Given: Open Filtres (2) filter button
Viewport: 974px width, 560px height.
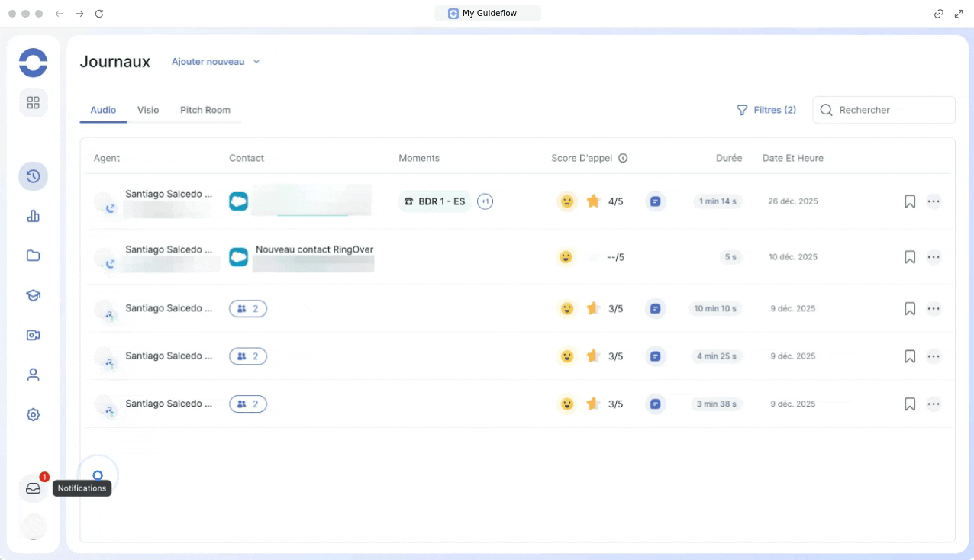Looking at the screenshot, I should [x=766, y=110].
